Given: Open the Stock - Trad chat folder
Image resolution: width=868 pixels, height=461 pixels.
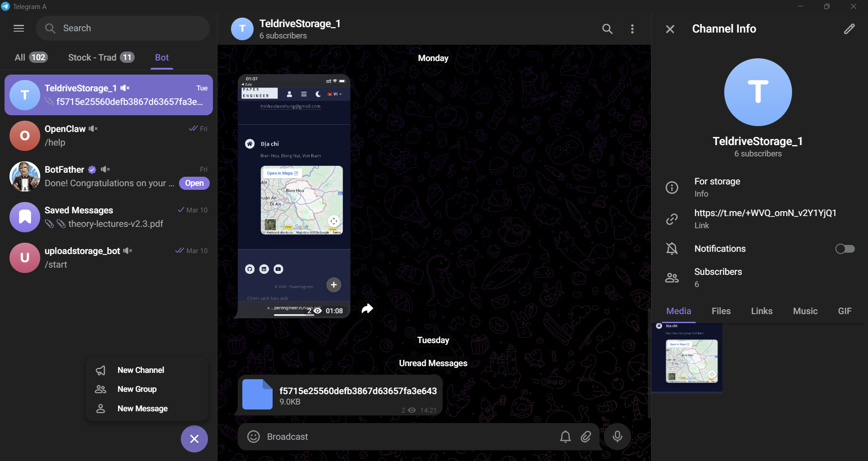Looking at the screenshot, I should (101, 57).
